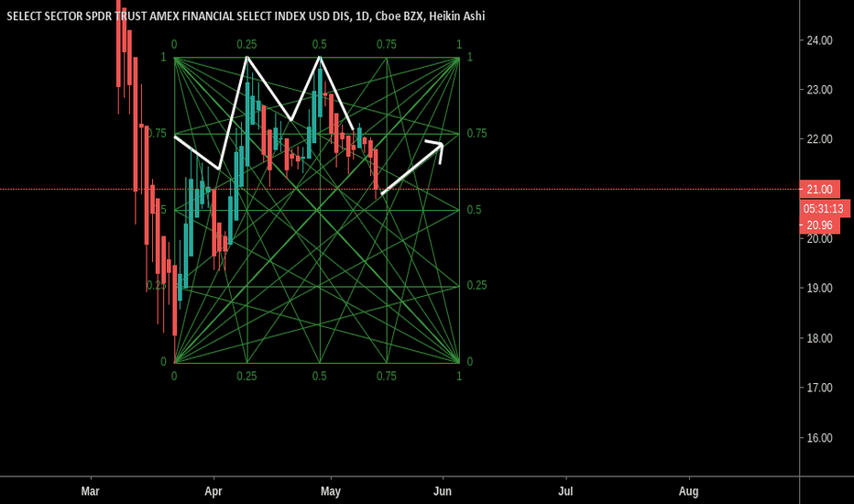The image size is (854, 504).
Task: Click the "Cboe BZX" exchange label
Action: [400, 16]
